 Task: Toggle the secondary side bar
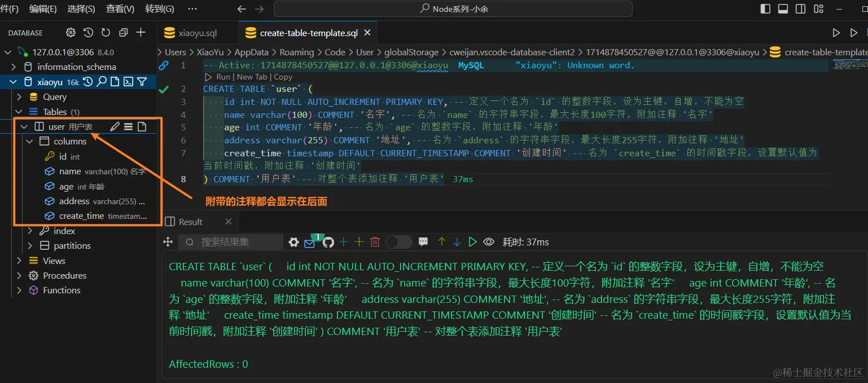(800, 9)
